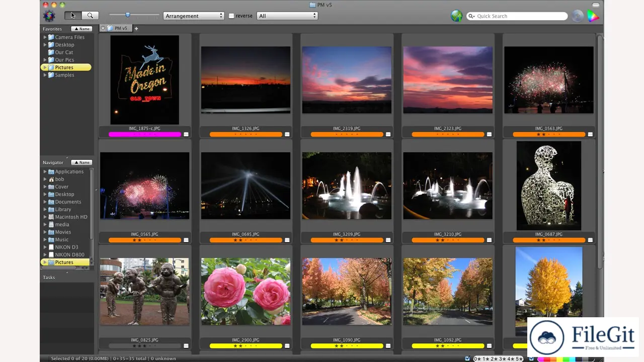Click the IMG_2900.JPG filename label
The width and height of the screenshot is (644, 362).
[246, 340]
